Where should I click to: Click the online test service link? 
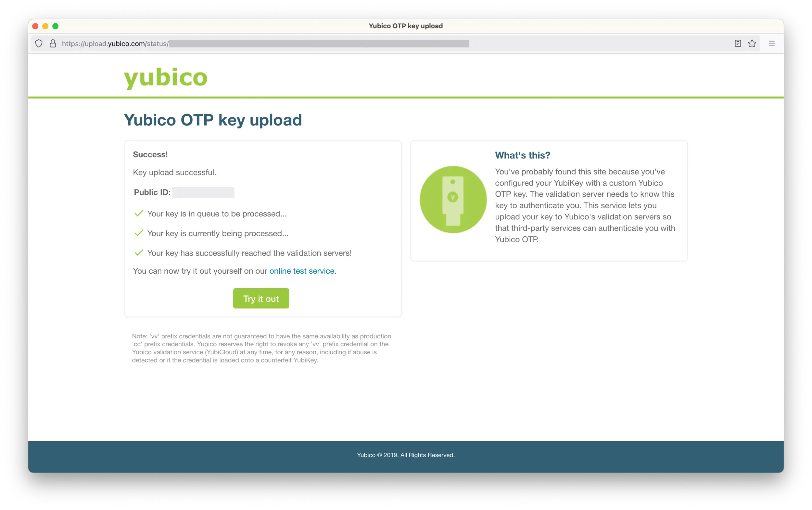302,271
